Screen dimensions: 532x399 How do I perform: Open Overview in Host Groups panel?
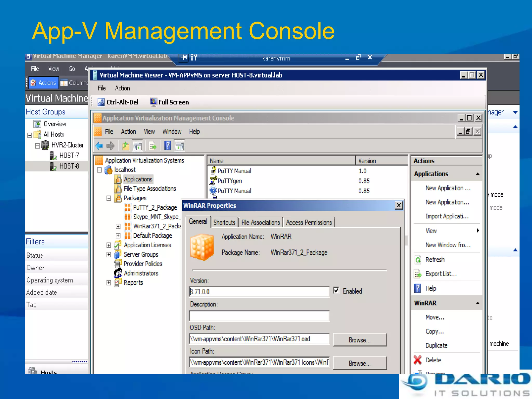coord(55,124)
